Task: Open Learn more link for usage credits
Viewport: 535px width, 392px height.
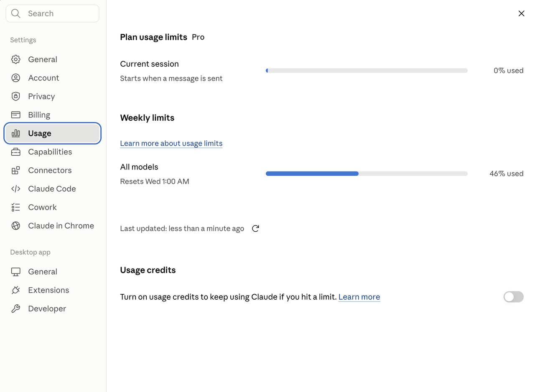Action: pos(359,297)
